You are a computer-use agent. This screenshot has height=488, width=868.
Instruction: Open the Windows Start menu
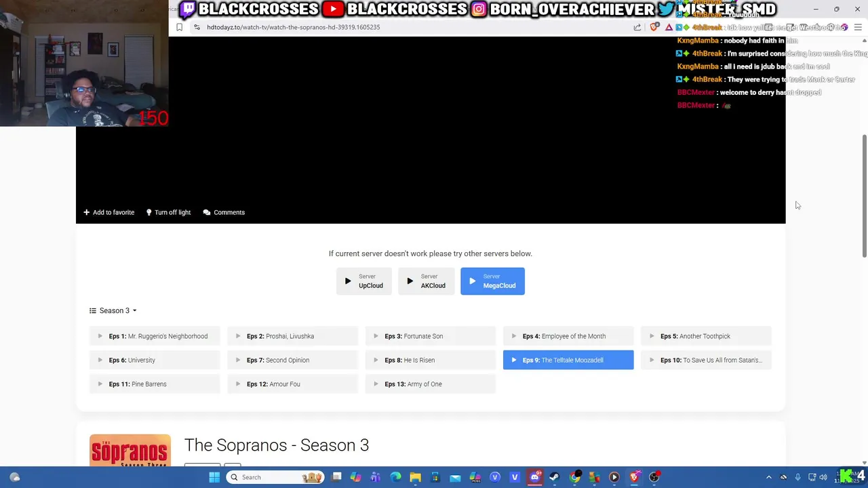click(x=214, y=477)
